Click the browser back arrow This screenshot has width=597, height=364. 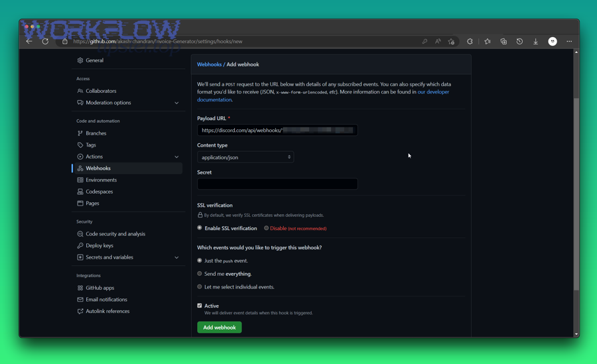[x=29, y=41]
